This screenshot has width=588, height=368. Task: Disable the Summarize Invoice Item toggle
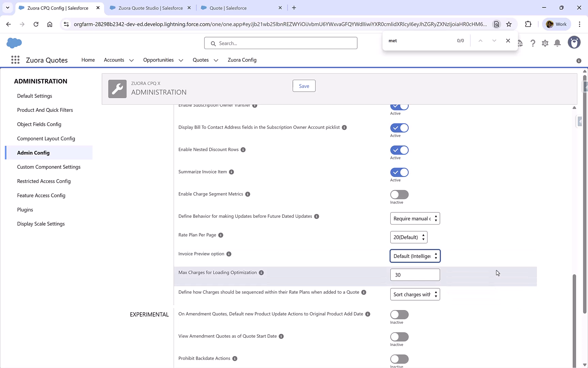click(x=399, y=172)
